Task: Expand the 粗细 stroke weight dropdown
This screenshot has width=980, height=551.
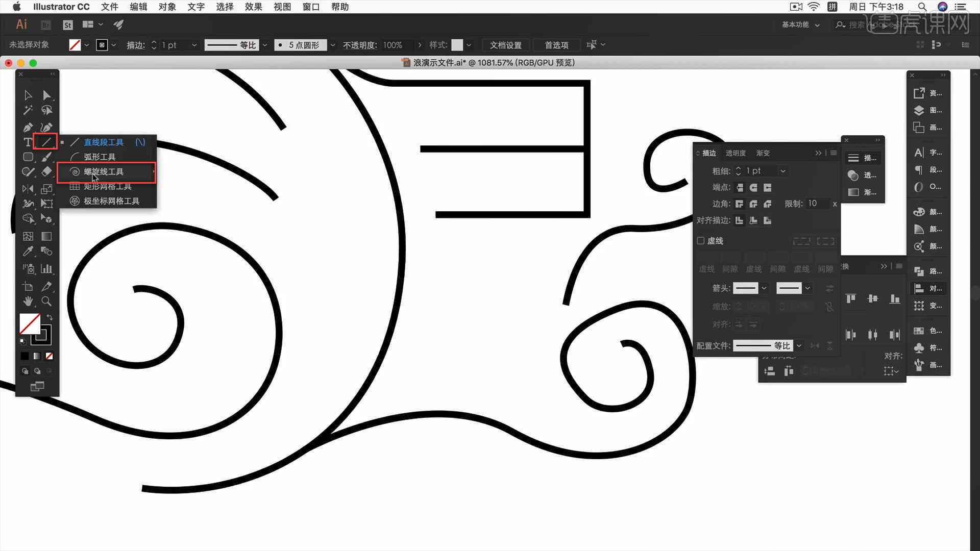Action: 783,171
